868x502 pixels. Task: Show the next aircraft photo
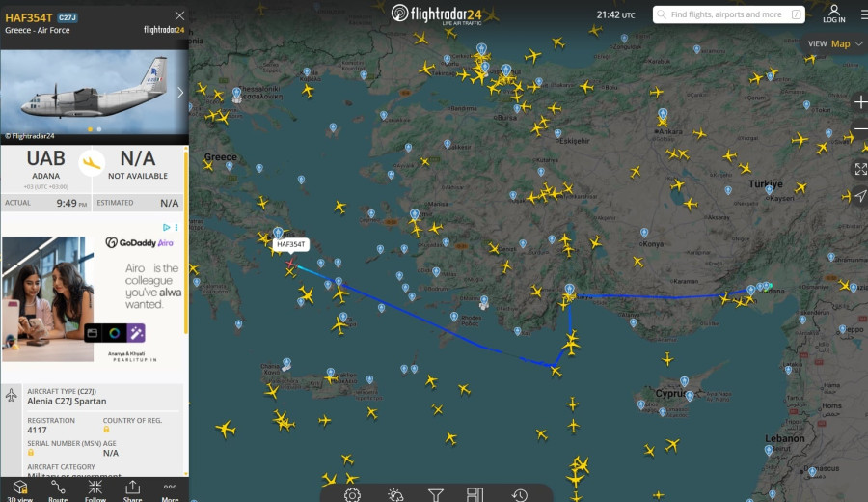click(180, 93)
